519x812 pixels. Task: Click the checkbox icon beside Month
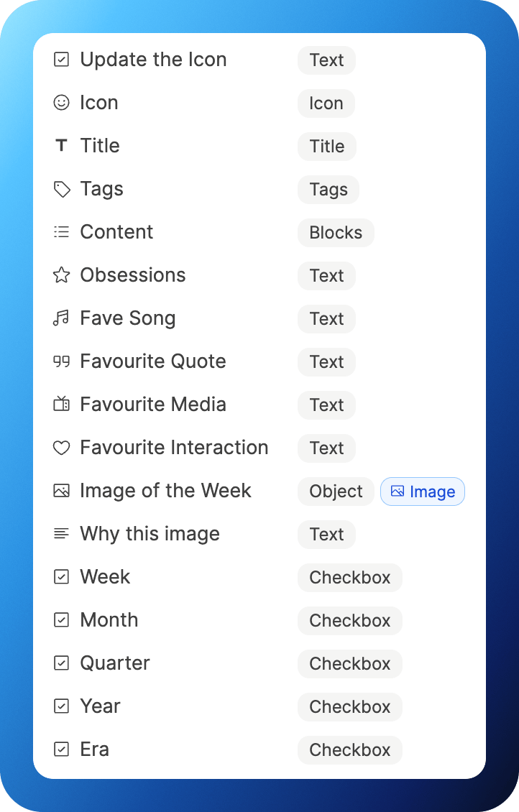pyautogui.click(x=62, y=620)
